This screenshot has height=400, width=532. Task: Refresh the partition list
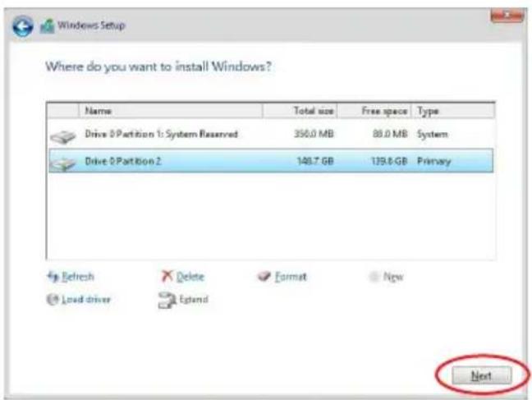point(78,277)
